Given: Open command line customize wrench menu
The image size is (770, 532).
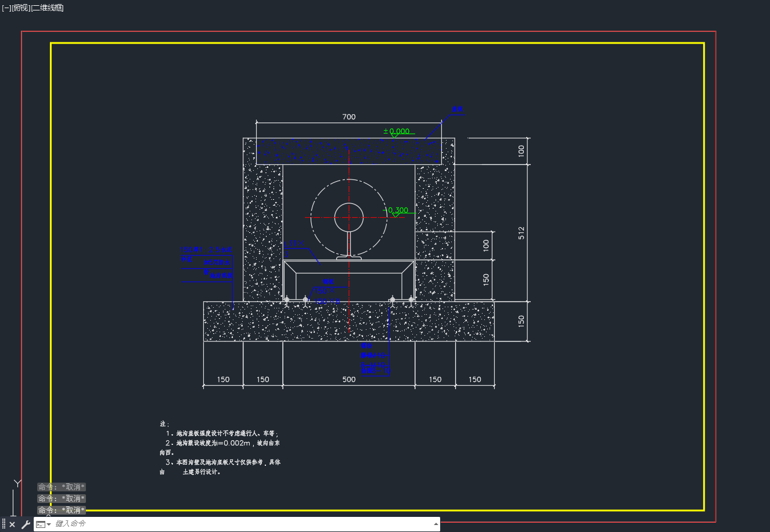Looking at the screenshot, I should [26, 524].
